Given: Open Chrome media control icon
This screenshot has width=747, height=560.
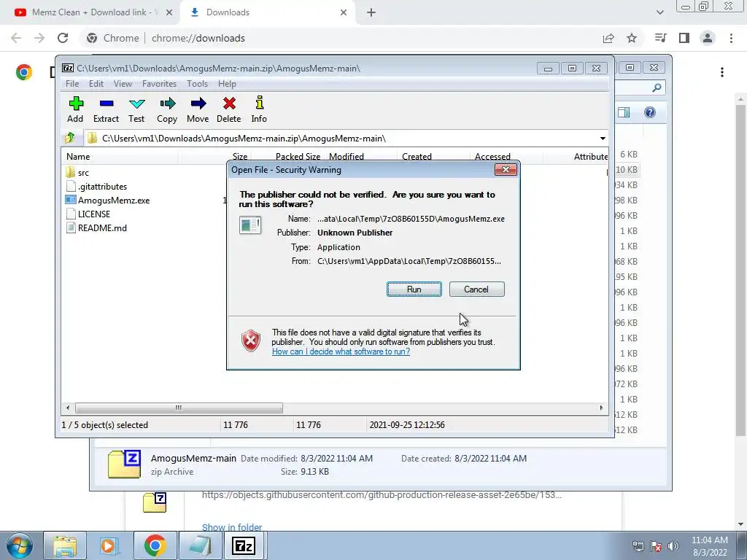Looking at the screenshot, I should click(x=660, y=38).
